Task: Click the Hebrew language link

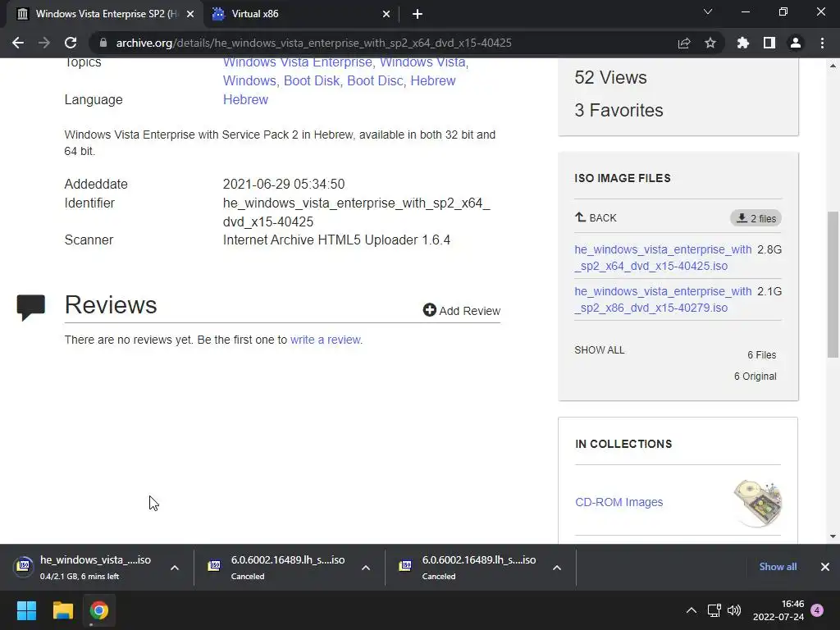Action: (x=245, y=99)
